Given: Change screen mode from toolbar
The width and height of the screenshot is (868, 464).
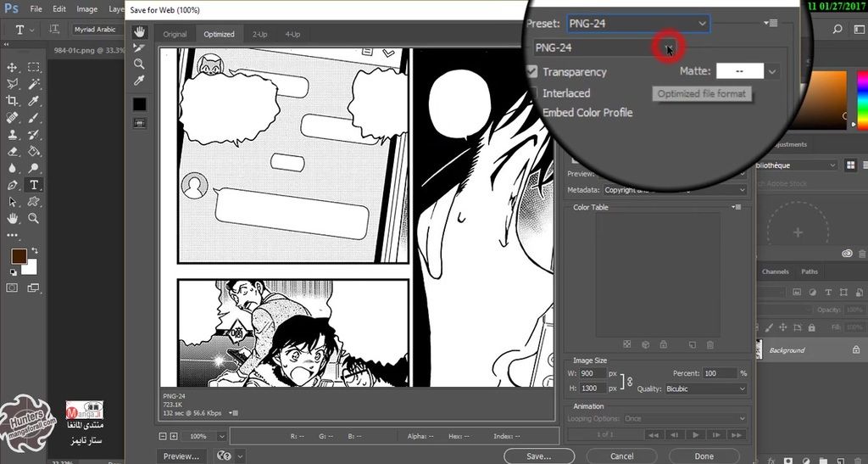Looking at the screenshot, I should (x=34, y=288).
